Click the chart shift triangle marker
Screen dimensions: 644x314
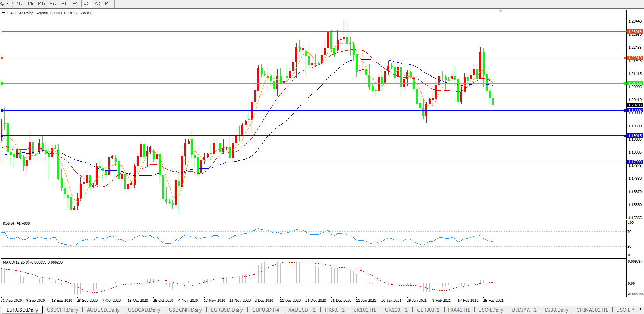pyautogui.click(x=501, y=11)
